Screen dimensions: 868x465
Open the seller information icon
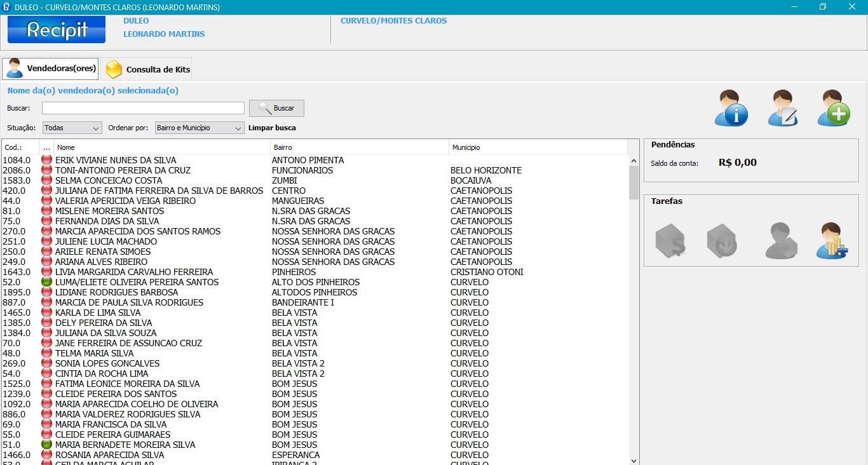pyautogui.click(x=731, y=107)
